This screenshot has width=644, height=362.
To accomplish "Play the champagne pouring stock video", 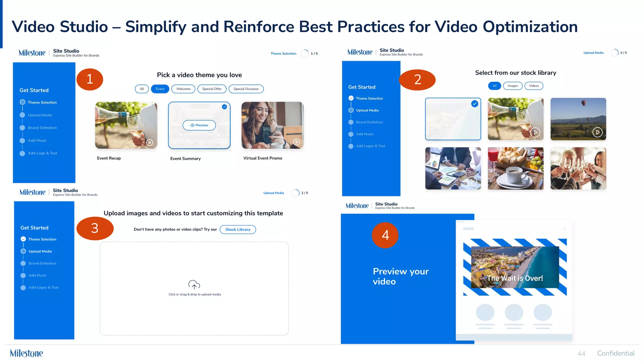I will tap(535, 132).
